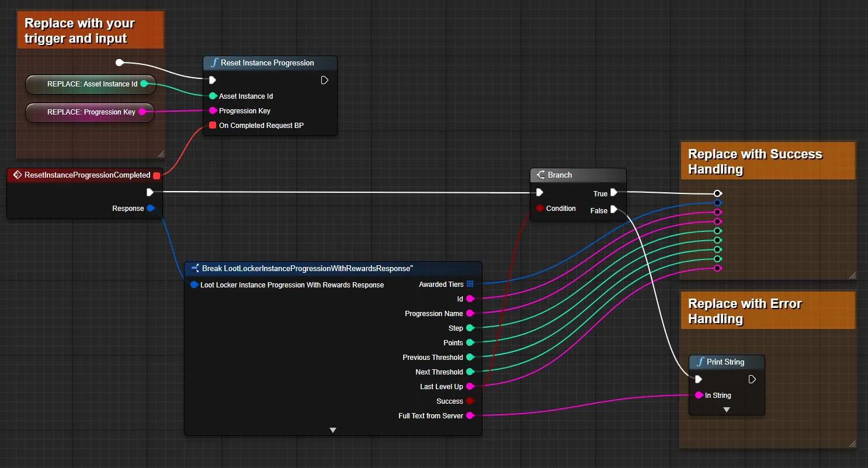Image resolution: width=868 pixels, height=468 pixels.
Task: Expand the Print String node advanced options
Action: pos(727,410)
